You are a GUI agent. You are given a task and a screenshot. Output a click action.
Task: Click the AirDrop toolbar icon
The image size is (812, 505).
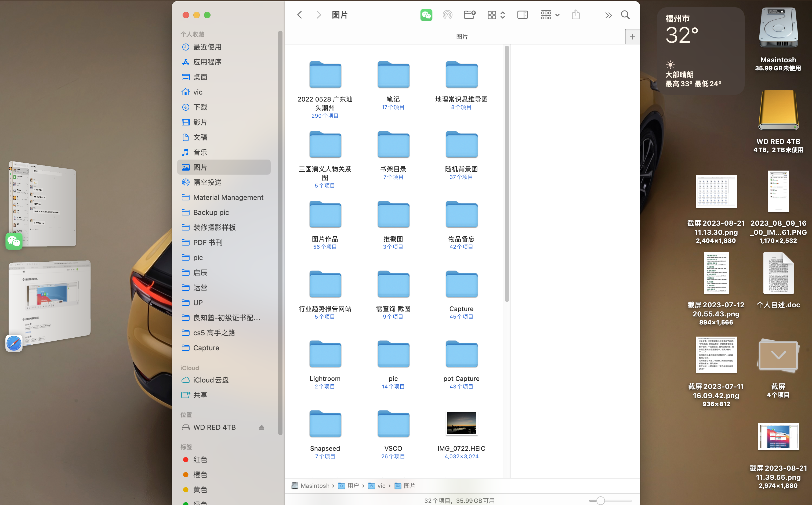click(447, 15)
